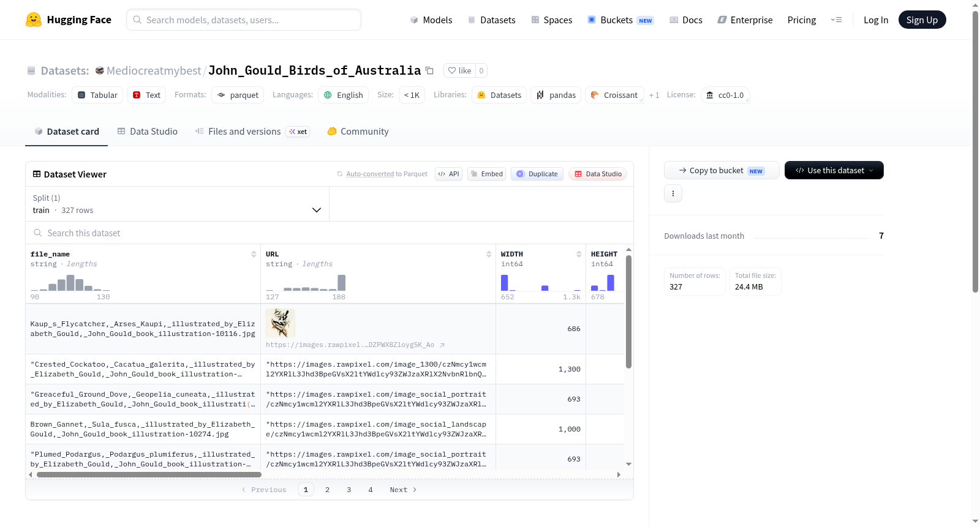The width and height of the screenshot is (980, 527).
Task: Open Models in the top navigation
Action: click(431, 20)
